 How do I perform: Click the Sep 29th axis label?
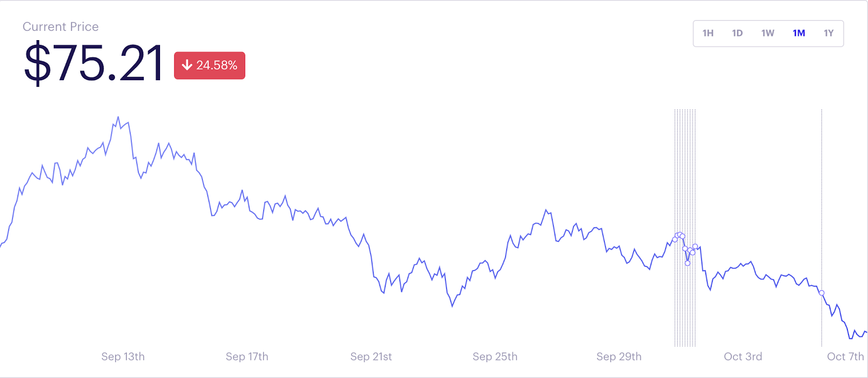(620, 356)
